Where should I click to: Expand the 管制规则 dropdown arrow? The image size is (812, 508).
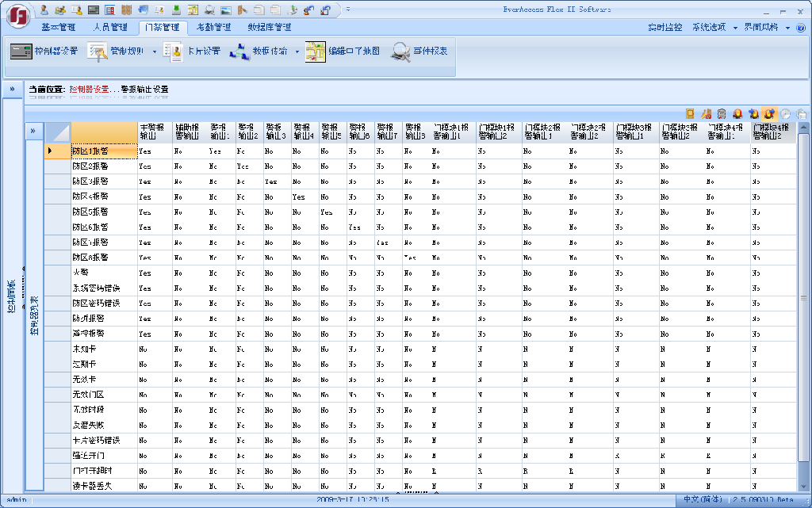[155, 52]
